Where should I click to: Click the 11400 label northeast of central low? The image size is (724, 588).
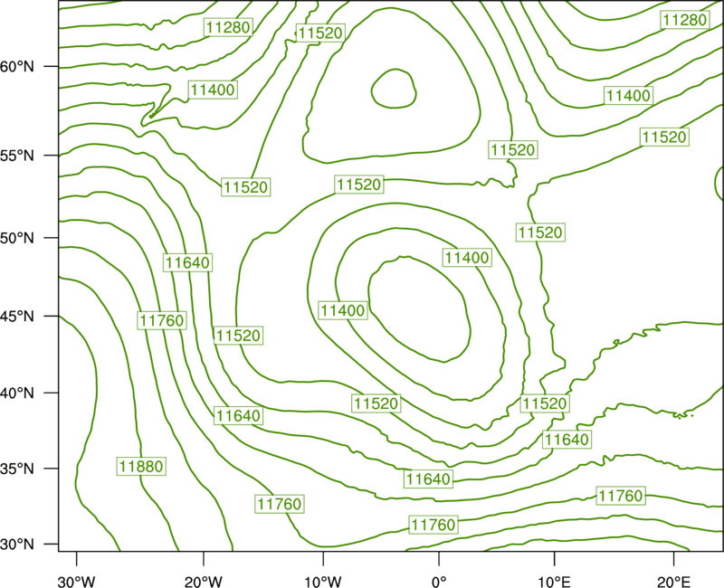click(x=467, y=258)
